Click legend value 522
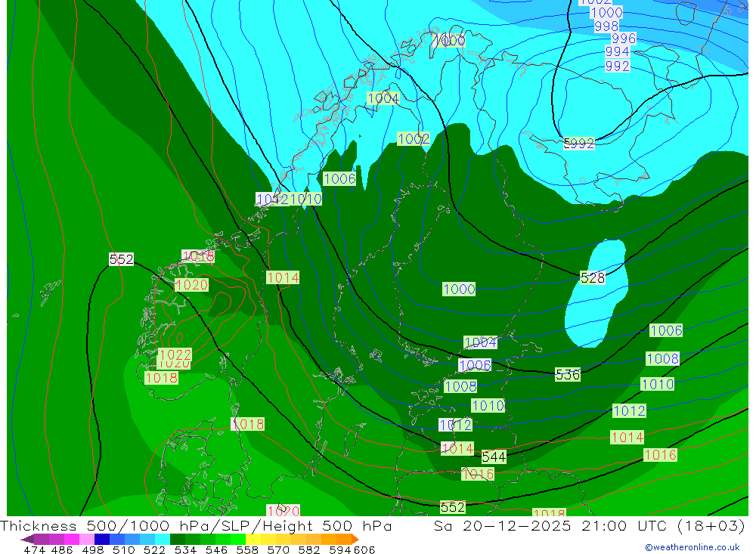Viewport: 756px width, 554px height. pyautogui.click(x=154, y=549)
